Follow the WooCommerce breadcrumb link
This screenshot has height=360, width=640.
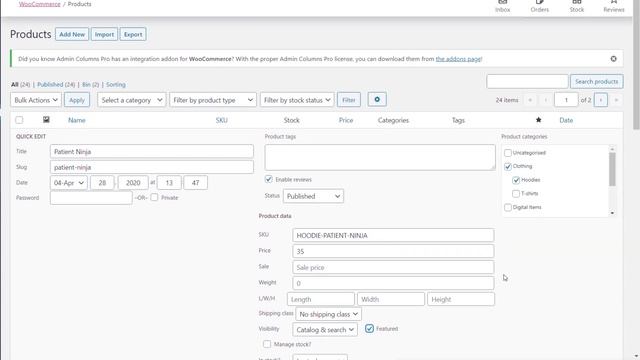(x=40, y=4)
